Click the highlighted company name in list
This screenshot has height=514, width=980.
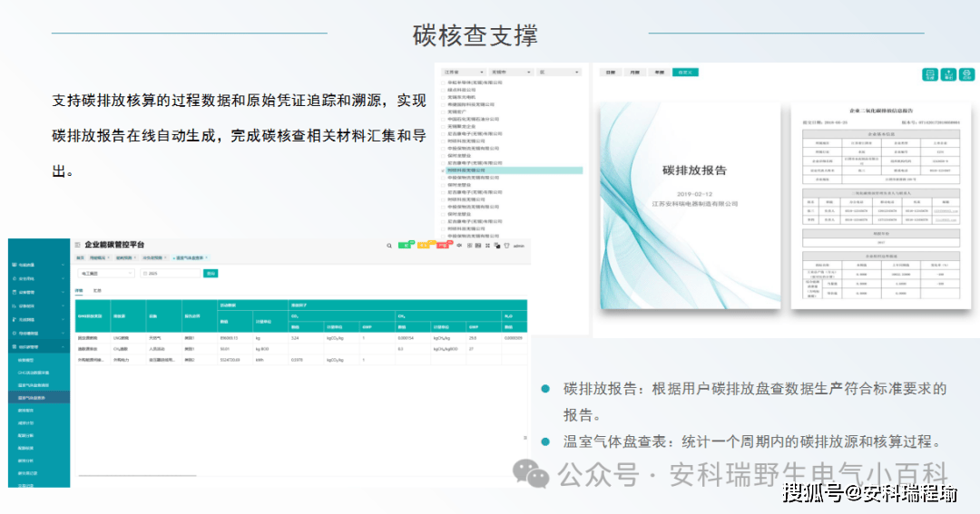coord(466,170)
